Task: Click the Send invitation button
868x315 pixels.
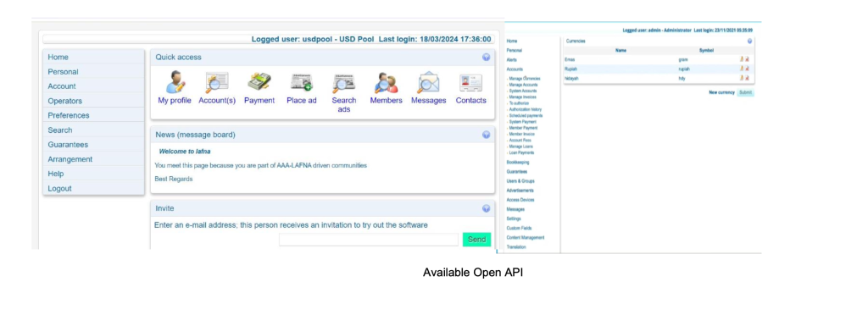Action: [476, 240]
